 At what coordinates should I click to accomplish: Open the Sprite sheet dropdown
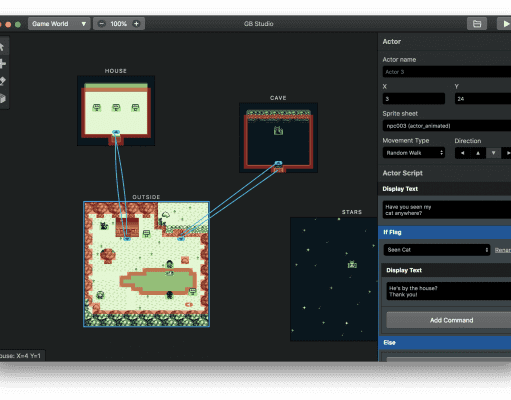coord(447,126)
